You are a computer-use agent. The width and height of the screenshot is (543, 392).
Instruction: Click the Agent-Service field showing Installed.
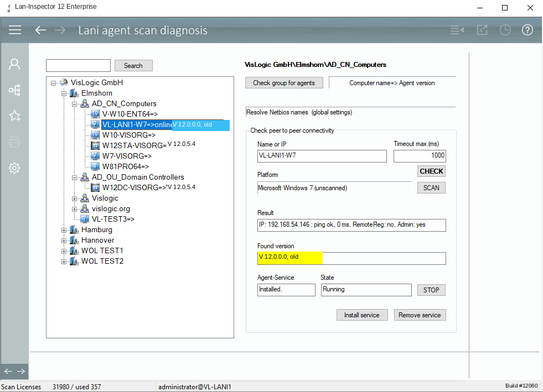(x=286, y=290)
